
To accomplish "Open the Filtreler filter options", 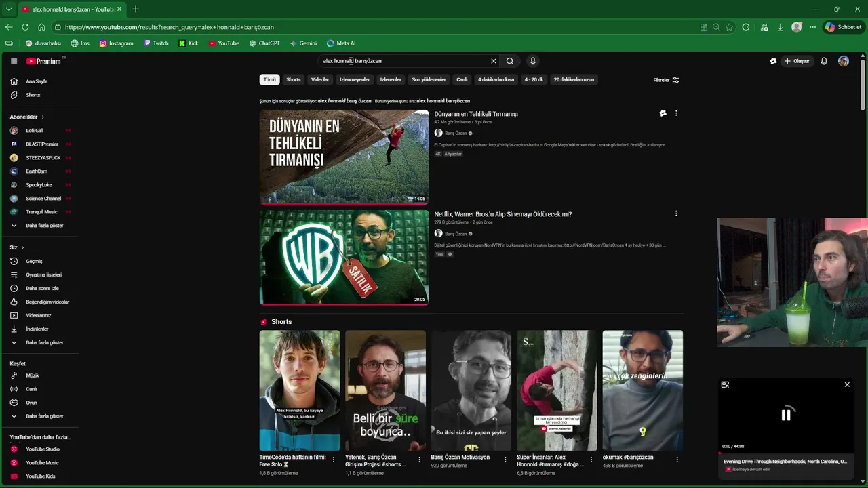I will [666, 80].
